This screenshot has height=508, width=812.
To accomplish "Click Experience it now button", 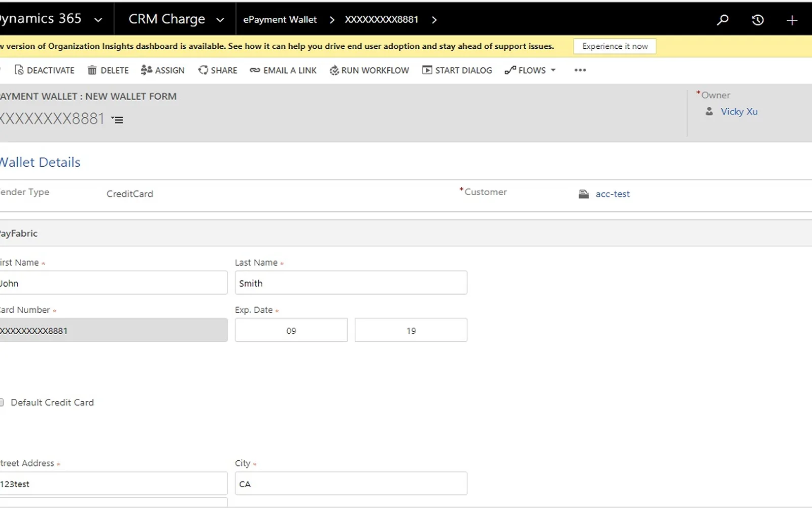I will (615, 46).
